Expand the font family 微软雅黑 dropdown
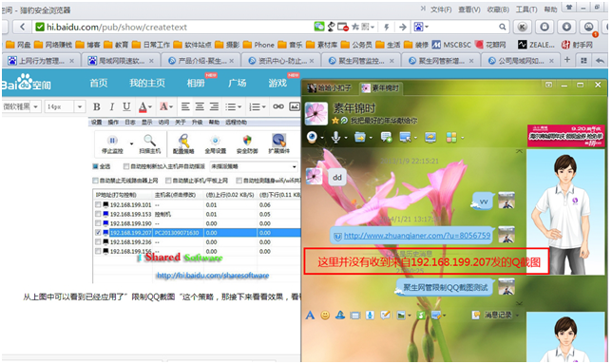 tap(35, 106)
